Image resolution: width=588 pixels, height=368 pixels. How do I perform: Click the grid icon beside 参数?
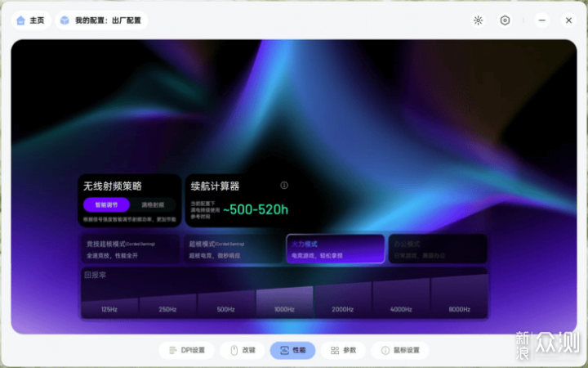pos(335,350)
